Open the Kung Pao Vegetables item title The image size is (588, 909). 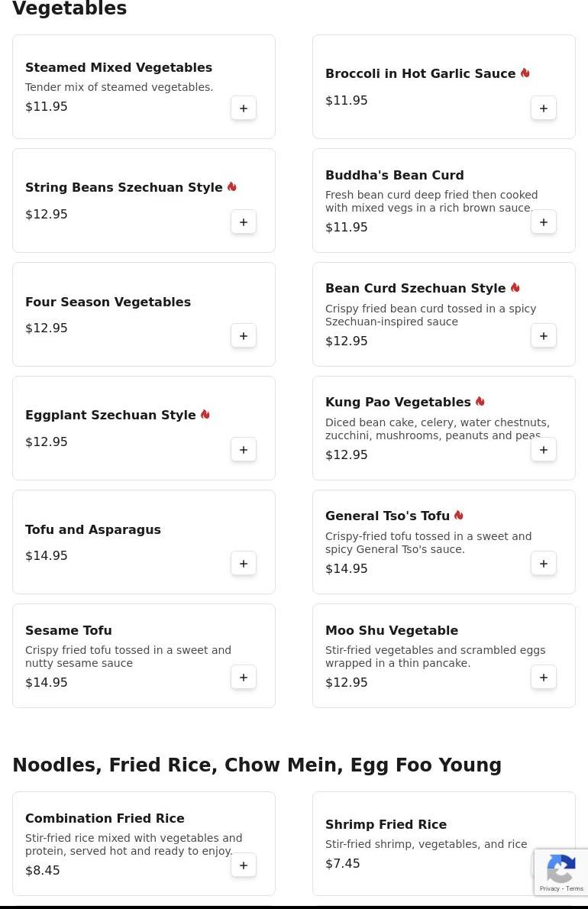[x=398, y=403]
